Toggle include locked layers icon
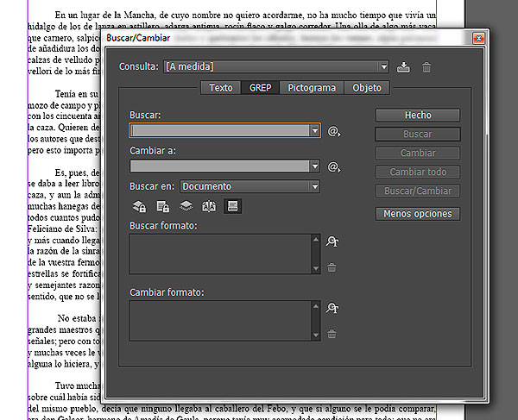 pos(139,206)
